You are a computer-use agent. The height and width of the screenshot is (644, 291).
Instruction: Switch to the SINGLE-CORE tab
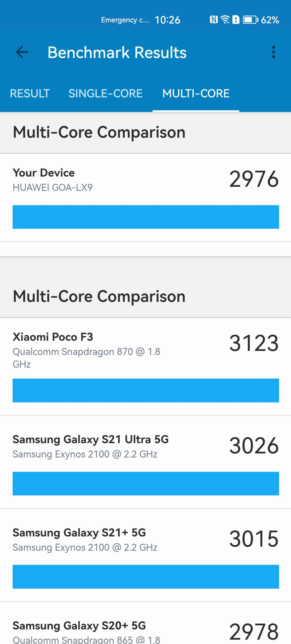105,94
